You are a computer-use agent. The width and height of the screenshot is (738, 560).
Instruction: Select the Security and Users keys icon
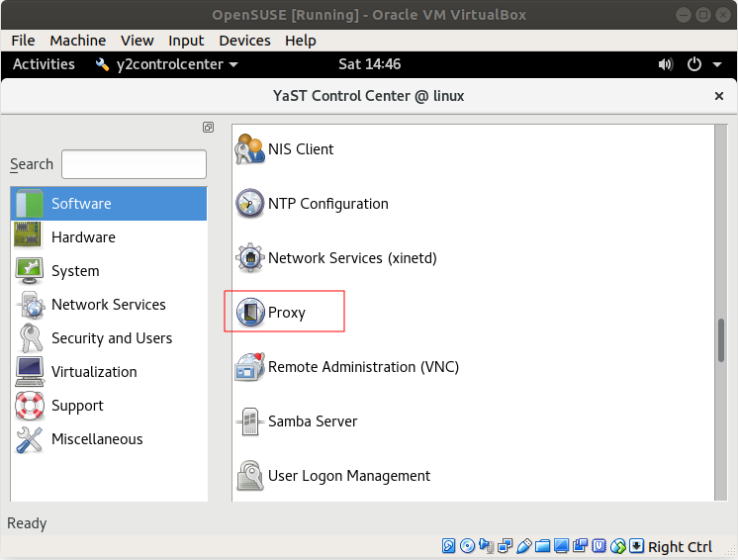pos(30,338)
